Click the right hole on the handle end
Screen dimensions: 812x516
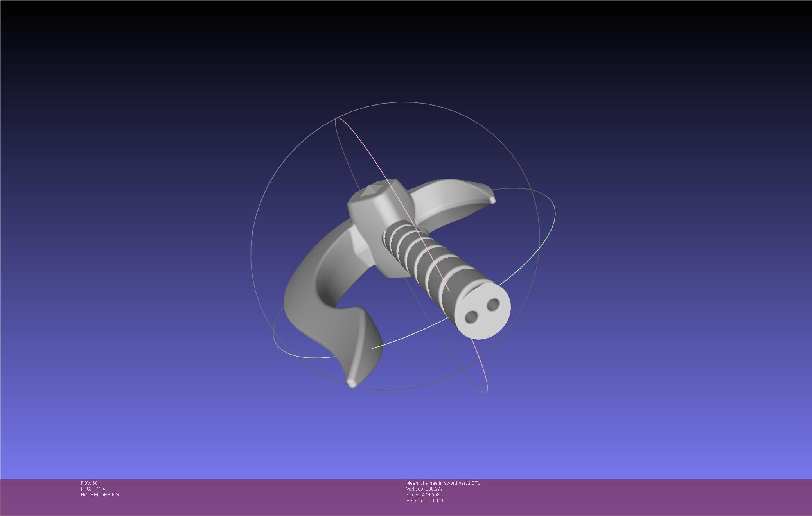pyautogui.click(x=494, y=304)
